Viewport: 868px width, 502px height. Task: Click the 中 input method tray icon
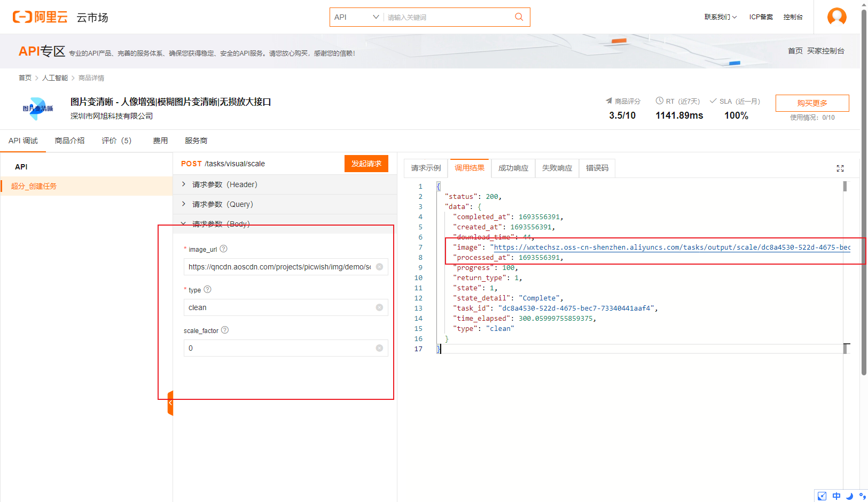[x=836, y=496]
